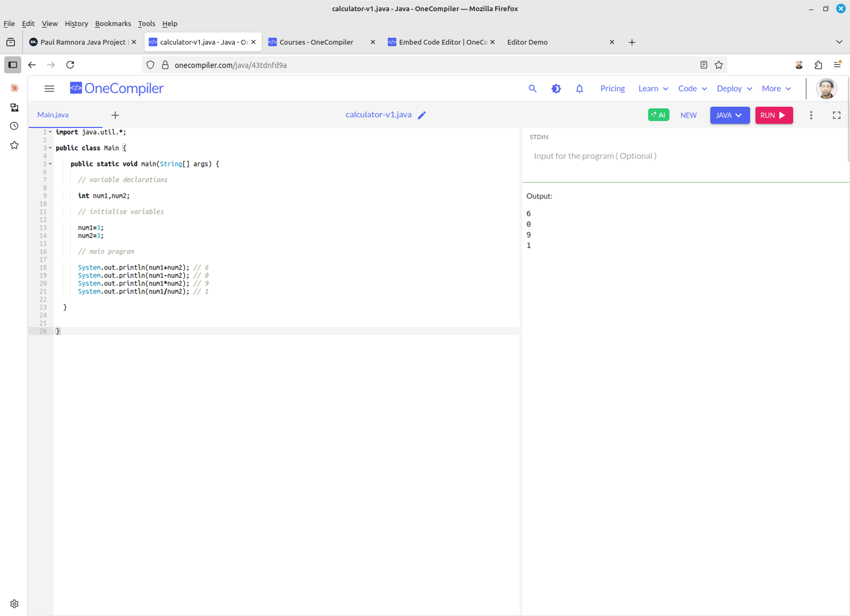
Task: Toggle the Firefox sidebar button
Action: click(x=13, y=65)
